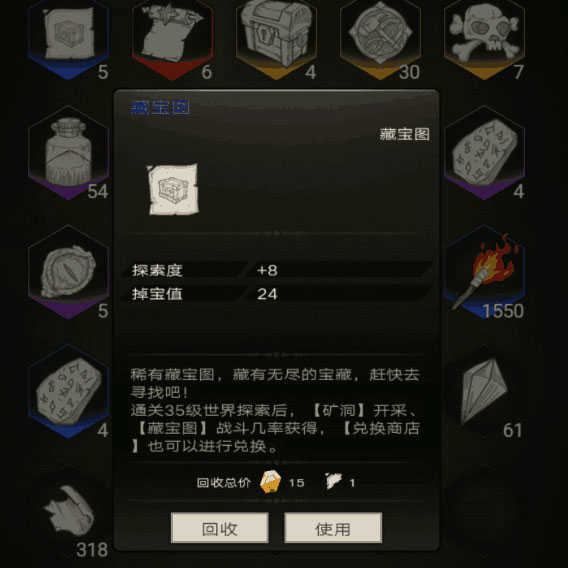Select the red scroll item with count 6
Image resolution: width=568 pixels, height=568 pixels.
click(173, 38)
